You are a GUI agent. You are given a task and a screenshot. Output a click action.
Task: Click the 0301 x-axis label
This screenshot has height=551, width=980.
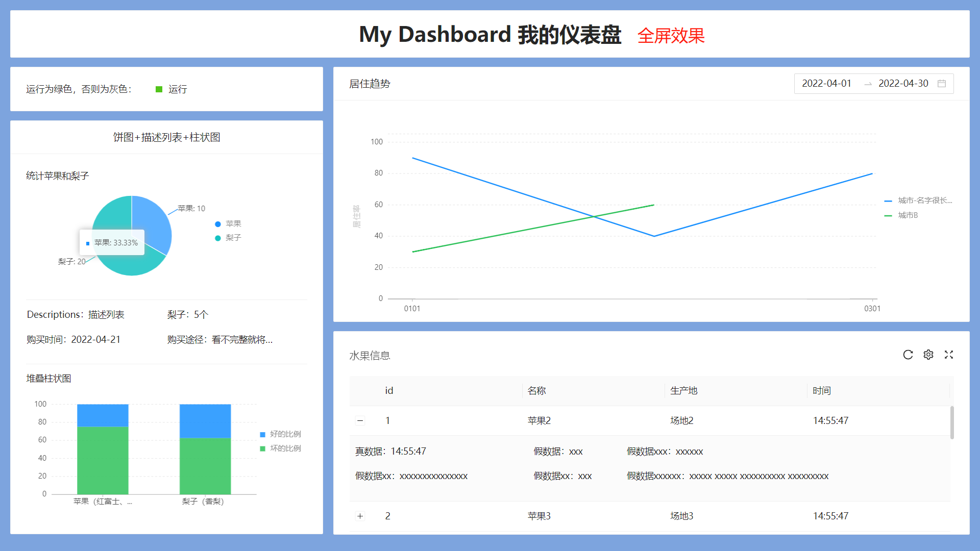[x=872, y=309]
